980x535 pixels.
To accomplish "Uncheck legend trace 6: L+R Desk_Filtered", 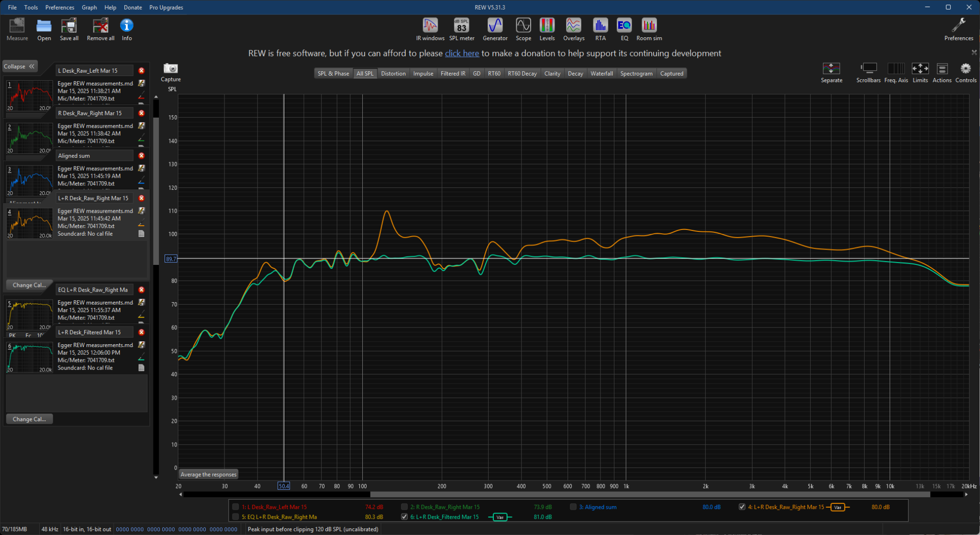I will 404,517.
